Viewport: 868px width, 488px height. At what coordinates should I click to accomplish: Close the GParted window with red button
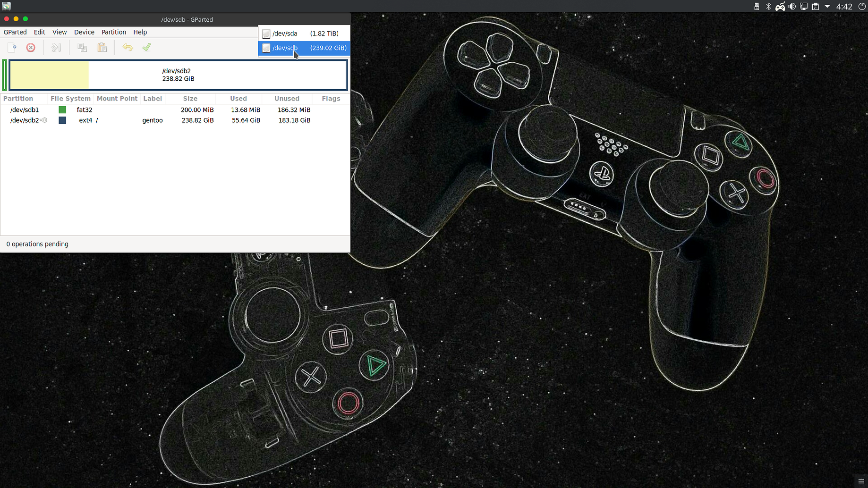point(7,19)
